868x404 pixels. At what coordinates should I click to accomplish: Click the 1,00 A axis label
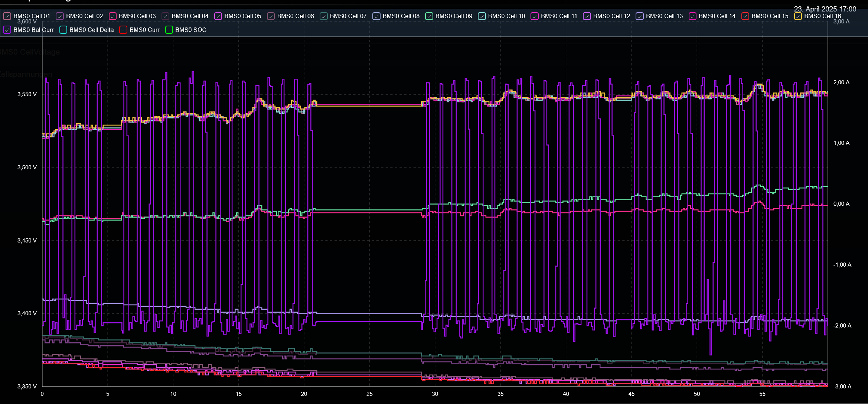click(x=841, y=143)
